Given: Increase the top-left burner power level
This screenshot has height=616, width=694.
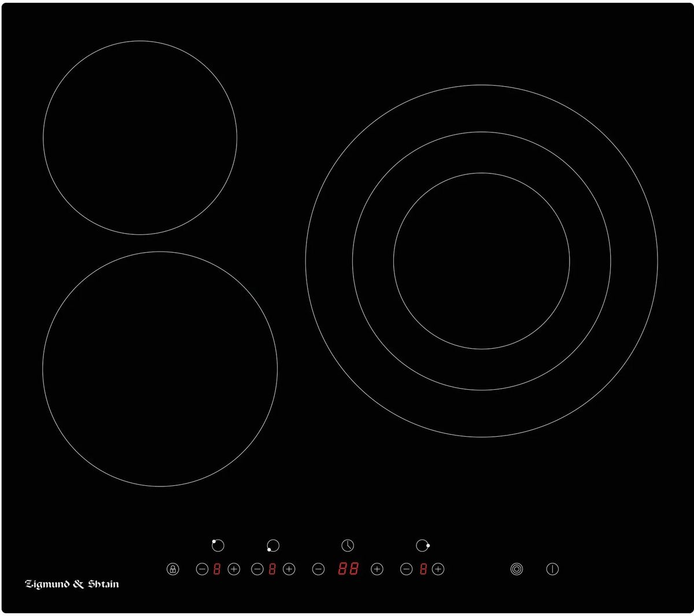Looking at the screenshot, I should 234,569.
